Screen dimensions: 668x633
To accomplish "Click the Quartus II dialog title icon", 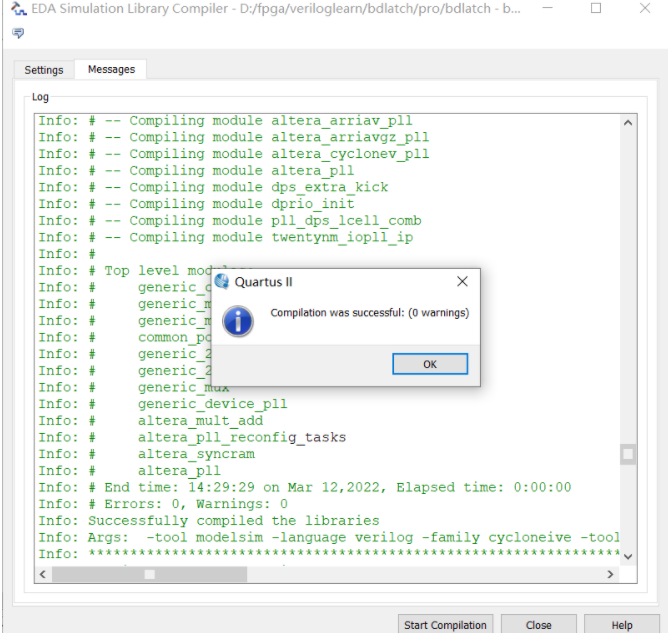I will pos(222,282).
